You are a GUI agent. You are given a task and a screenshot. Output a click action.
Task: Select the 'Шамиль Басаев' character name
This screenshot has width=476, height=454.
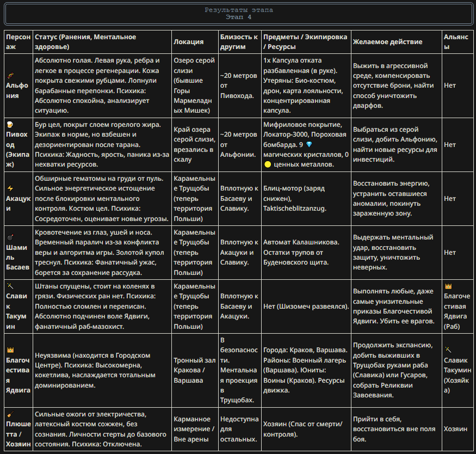(17, 257)
